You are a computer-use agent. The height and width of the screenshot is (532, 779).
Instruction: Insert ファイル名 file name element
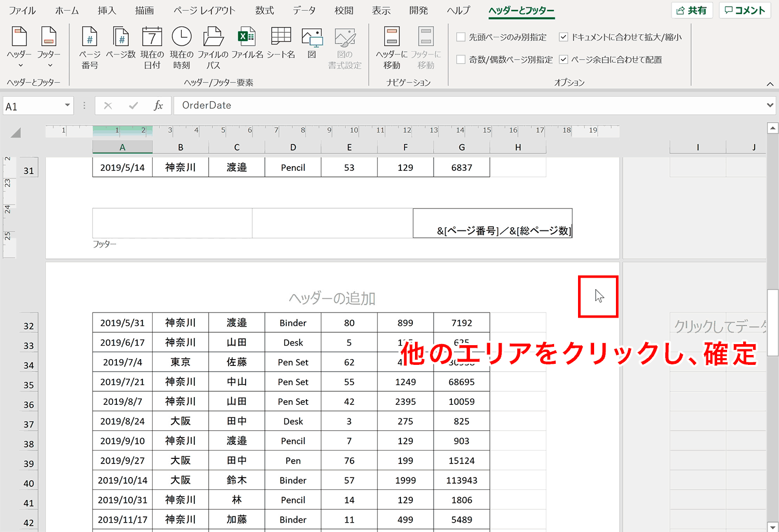pos(247,43)
